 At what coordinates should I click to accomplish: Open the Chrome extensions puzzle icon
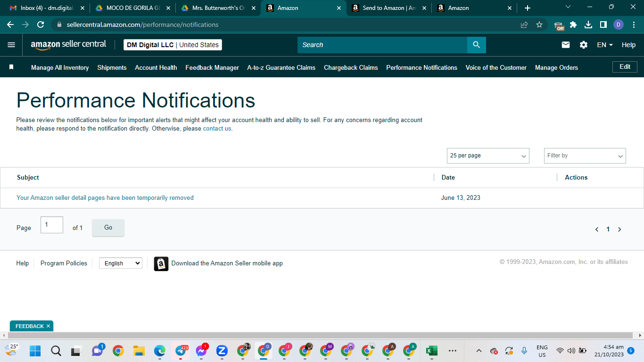point(573,25)
